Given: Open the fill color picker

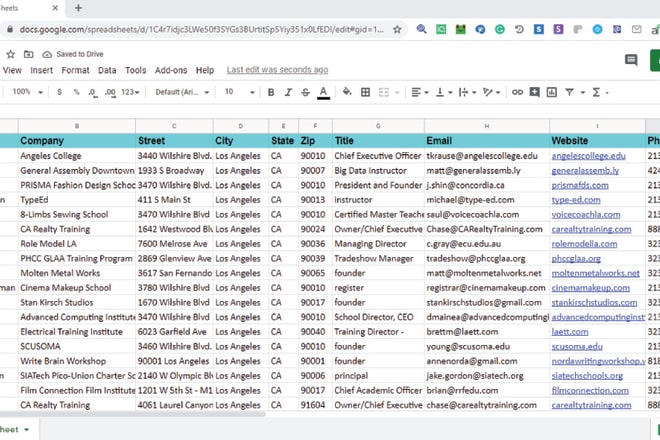Looking at the screenshot, I should click(x=347, y=92).
